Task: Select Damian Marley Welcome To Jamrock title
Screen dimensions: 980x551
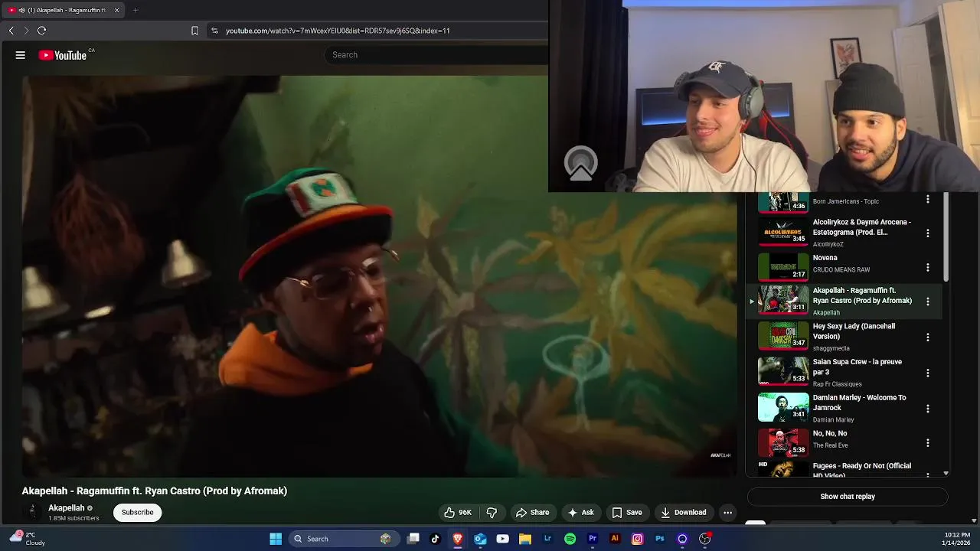Action: tap(859, 403)
